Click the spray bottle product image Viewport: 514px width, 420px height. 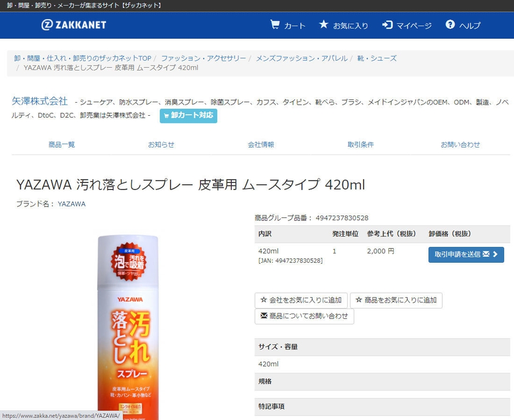tap(128, 322)
